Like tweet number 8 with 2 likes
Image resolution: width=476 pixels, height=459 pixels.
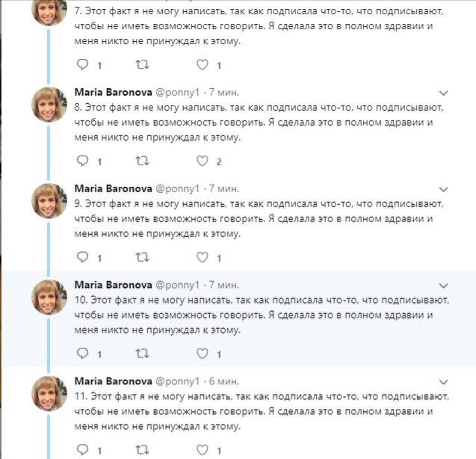203,161
